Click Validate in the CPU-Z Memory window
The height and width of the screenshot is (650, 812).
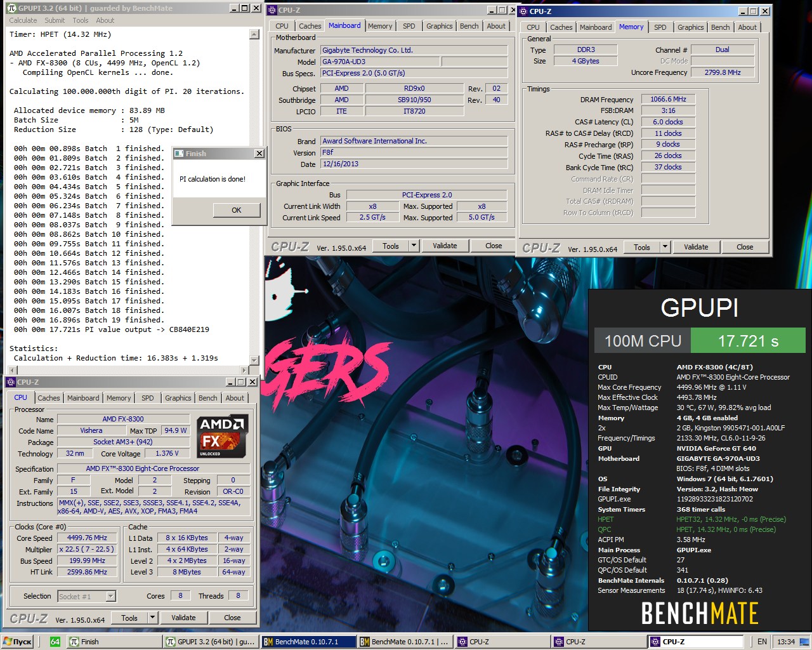(696, 247)
